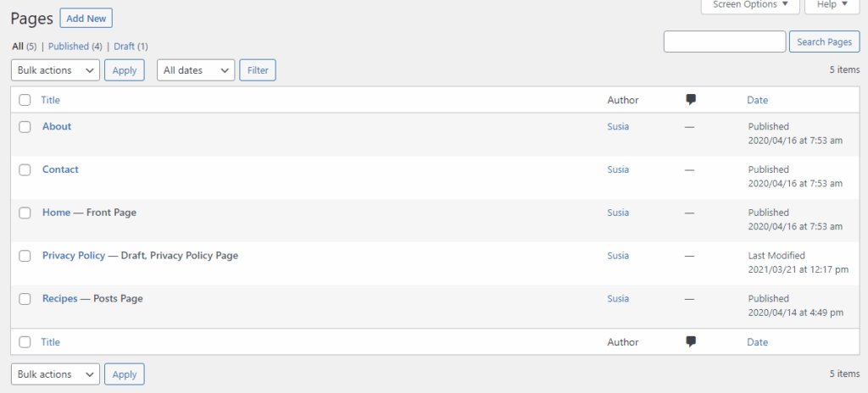Click author Susia on the Home row

[x=618, y=213]
